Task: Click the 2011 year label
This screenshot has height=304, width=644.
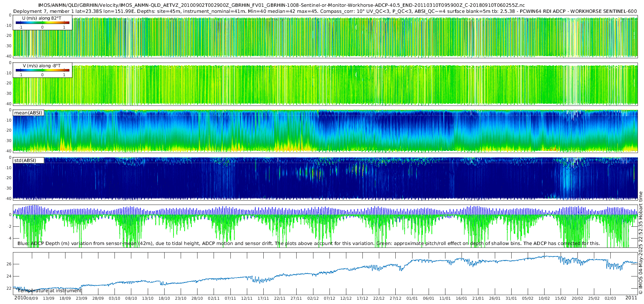Action: pos(631,298)
